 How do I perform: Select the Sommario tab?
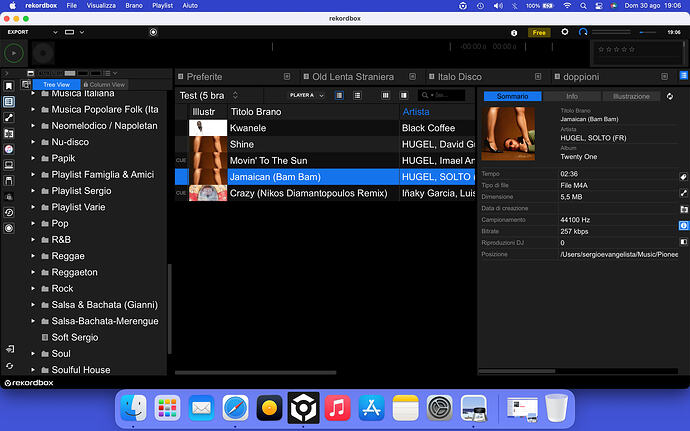tap(513, 96)
